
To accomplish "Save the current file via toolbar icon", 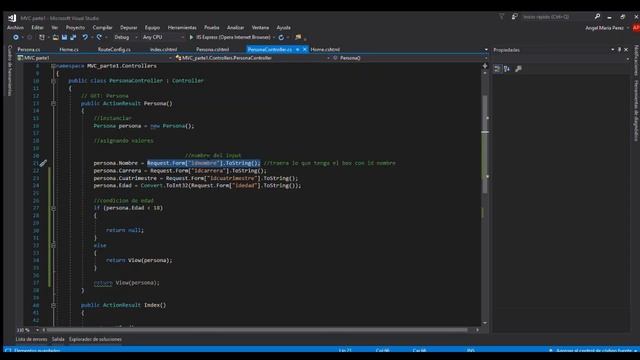I will coord(64,37).
